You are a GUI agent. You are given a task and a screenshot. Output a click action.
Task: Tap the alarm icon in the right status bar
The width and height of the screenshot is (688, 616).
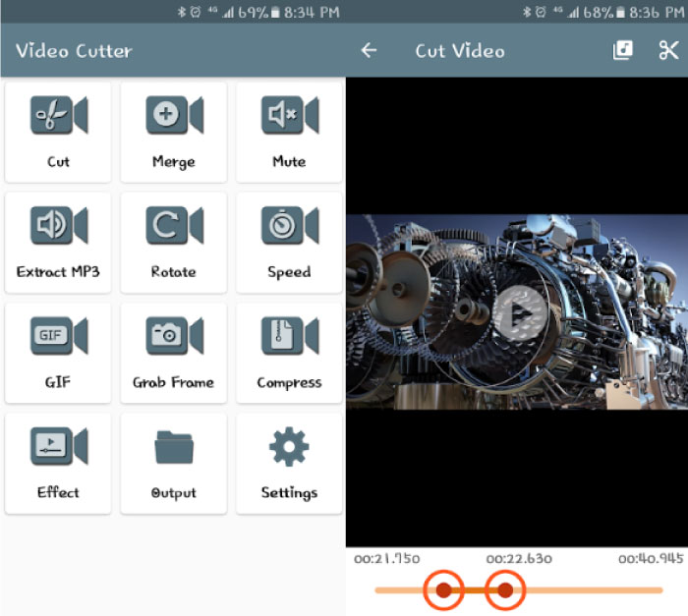click(541, 12)
